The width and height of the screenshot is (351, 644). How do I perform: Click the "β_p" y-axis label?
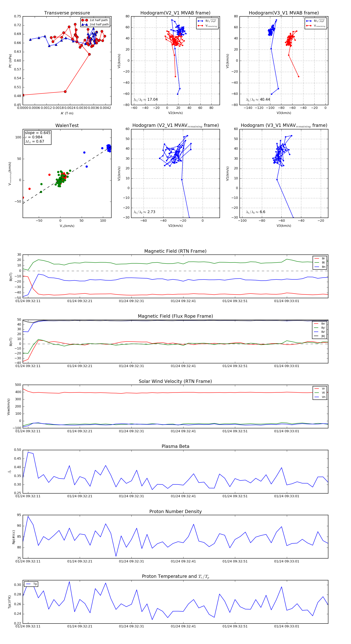[10, 472]
